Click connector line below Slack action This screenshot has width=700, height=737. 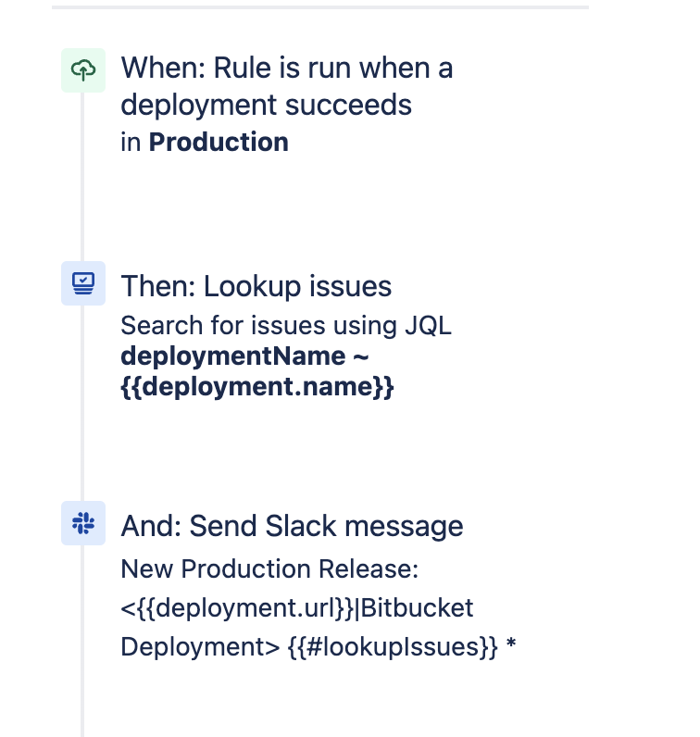(82, 641)
